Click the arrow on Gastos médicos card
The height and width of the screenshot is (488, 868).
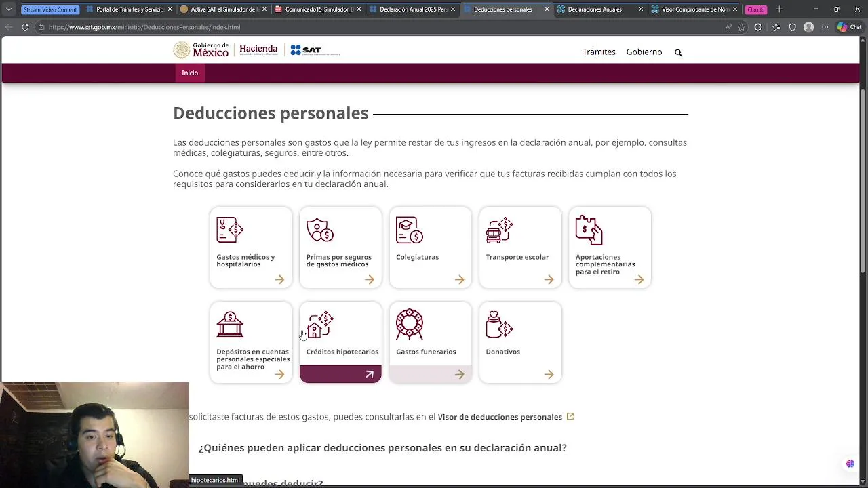pos(279,279)
